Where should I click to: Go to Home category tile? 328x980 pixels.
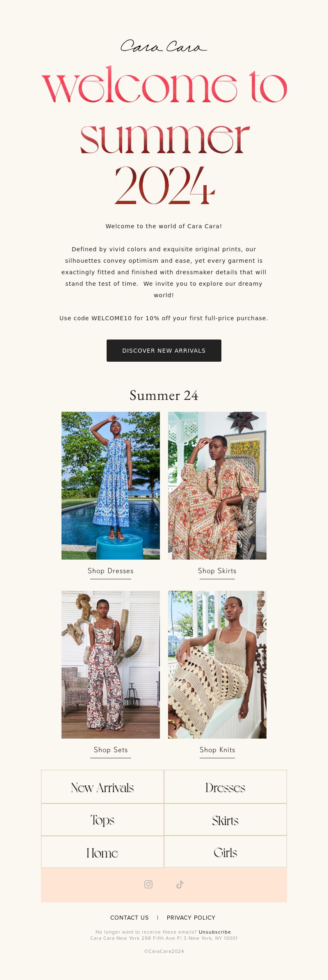[x=102, y=851]
